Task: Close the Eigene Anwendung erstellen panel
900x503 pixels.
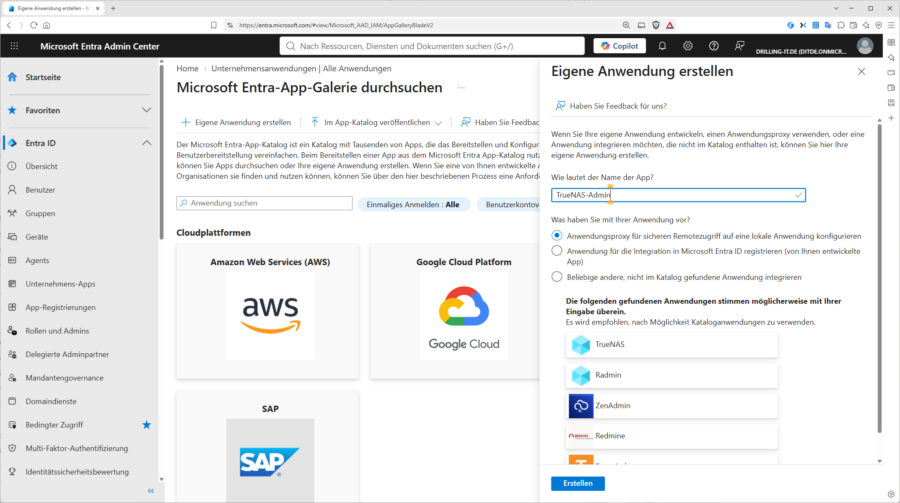Action: (x=862, y=72)
